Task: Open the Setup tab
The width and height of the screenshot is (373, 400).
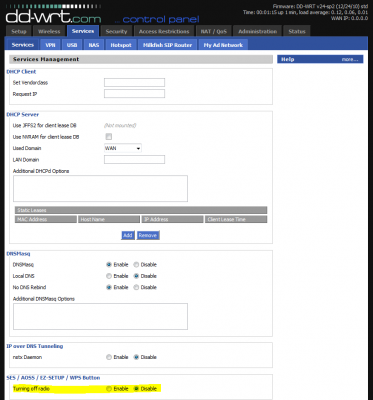Action: pyautogui.click(x=19, y=31)
